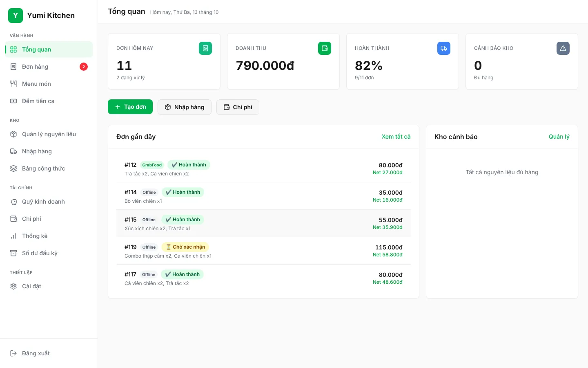Click the bar chart icon beside Thống kê

point(13,236)
